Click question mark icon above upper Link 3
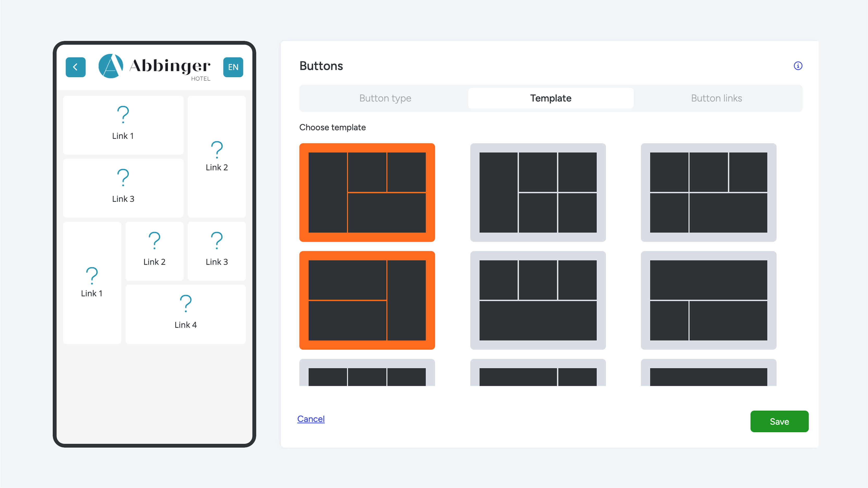This screenshot has height=488, width=868. click(123, 178)
